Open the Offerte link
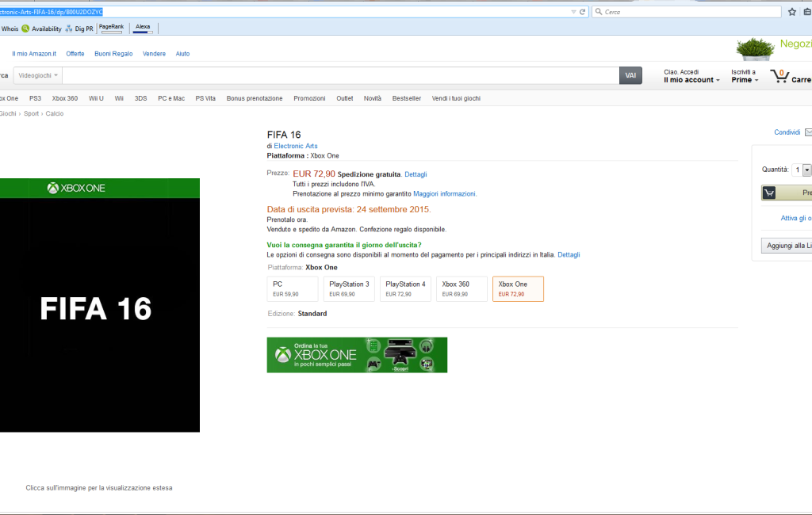 [x=75, y=54]
